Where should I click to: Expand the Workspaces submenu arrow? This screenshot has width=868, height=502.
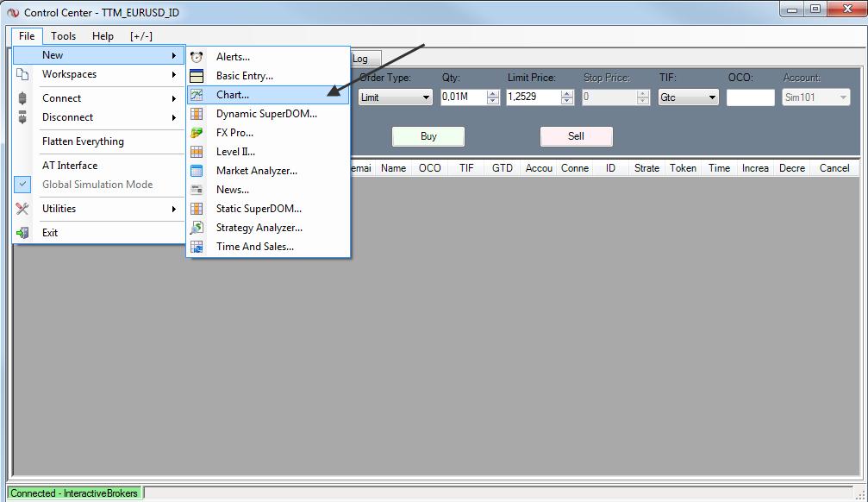(174, 74)
